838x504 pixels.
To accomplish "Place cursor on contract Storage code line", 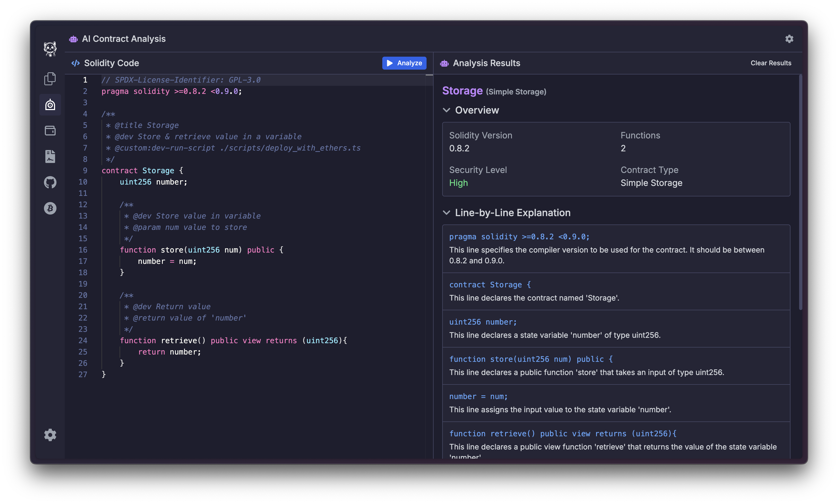I will tap(143, 171).
